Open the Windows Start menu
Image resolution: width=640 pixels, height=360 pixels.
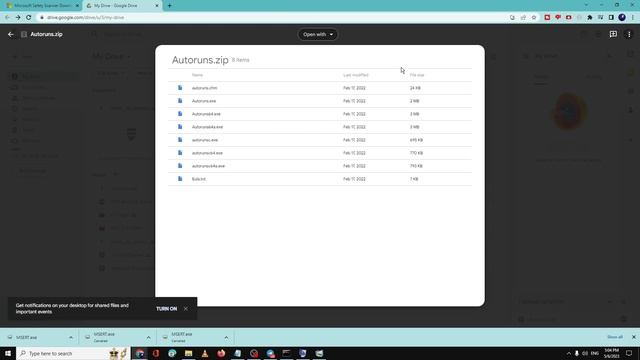click(x=8, y=353)
